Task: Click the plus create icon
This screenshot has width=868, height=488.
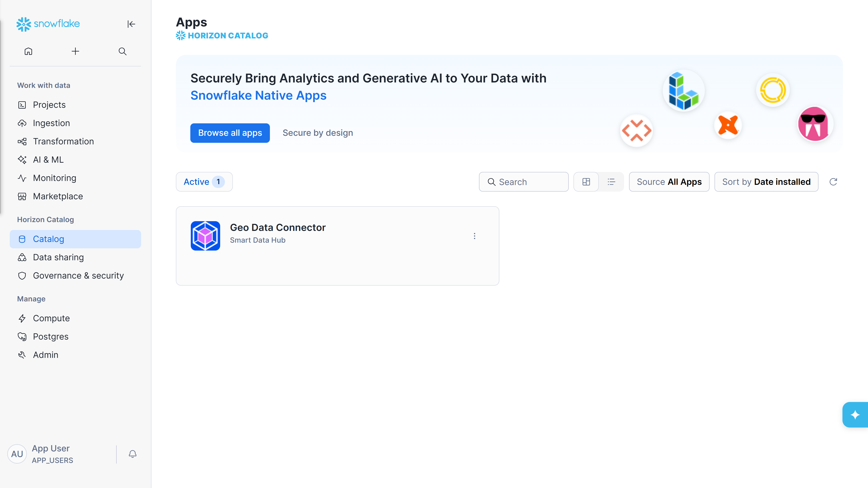Action: [75, 51]
